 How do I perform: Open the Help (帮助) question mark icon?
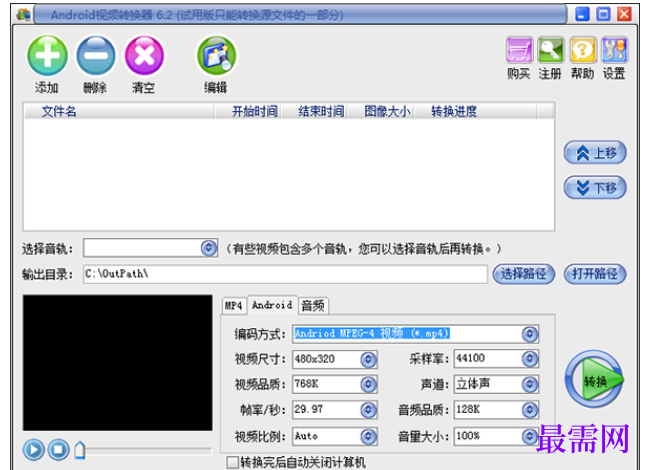(x=583, y=50)
